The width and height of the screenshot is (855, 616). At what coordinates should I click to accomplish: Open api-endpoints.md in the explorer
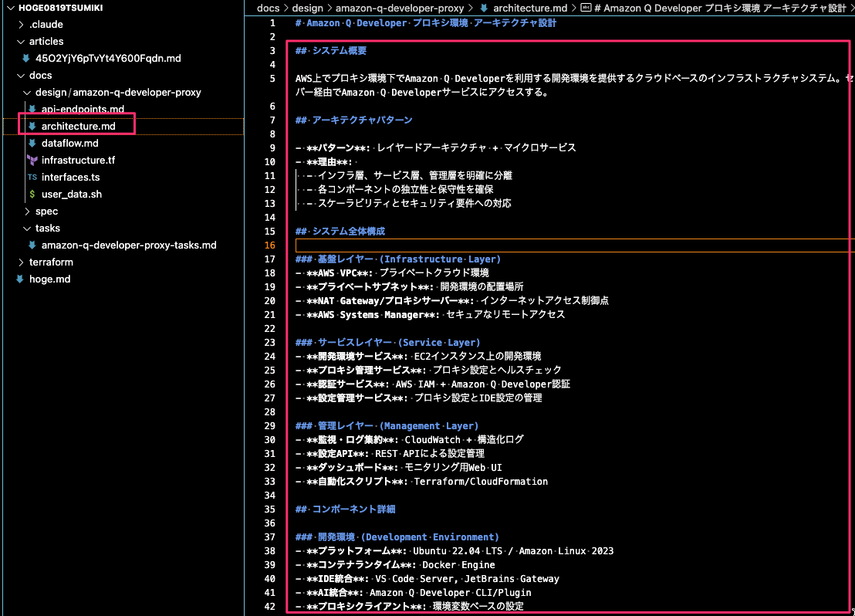[x=83, y=109]
